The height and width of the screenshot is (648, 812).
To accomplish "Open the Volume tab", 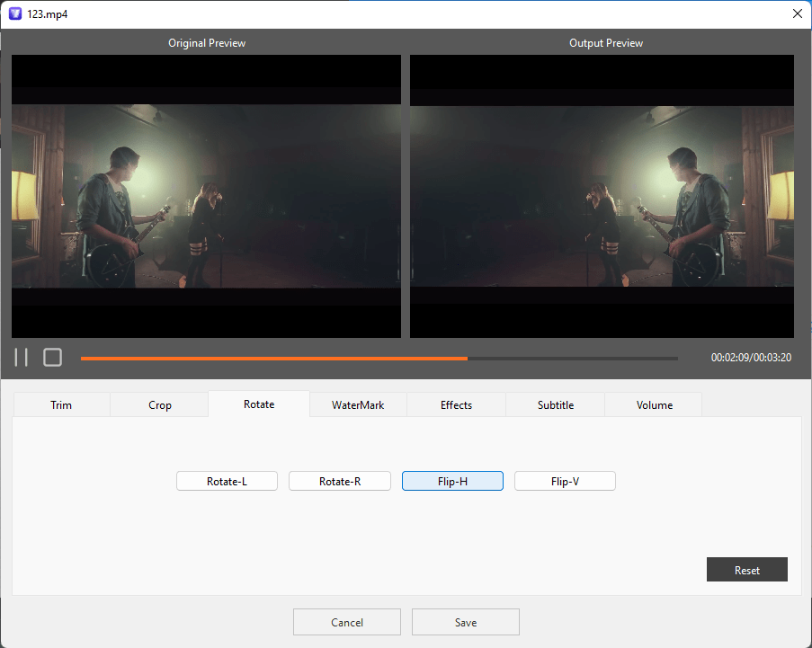I will click(x=654, y=404).
